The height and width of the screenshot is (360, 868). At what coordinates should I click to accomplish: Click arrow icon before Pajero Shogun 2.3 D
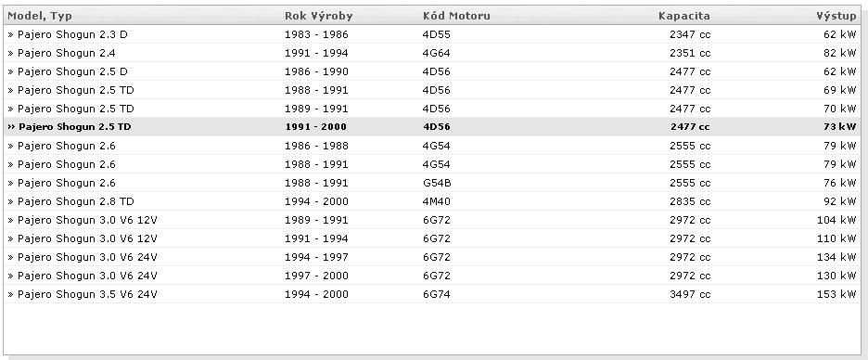[x=11, y=34]
